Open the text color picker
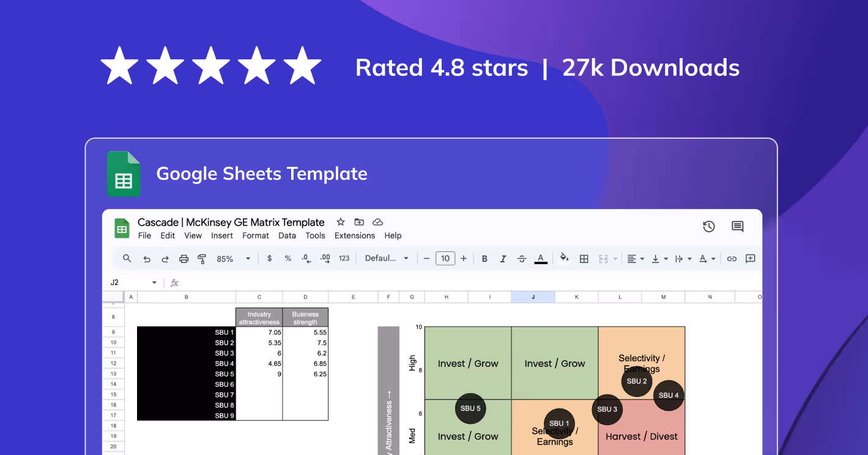 pyautogui.click(x=541, y=259)
